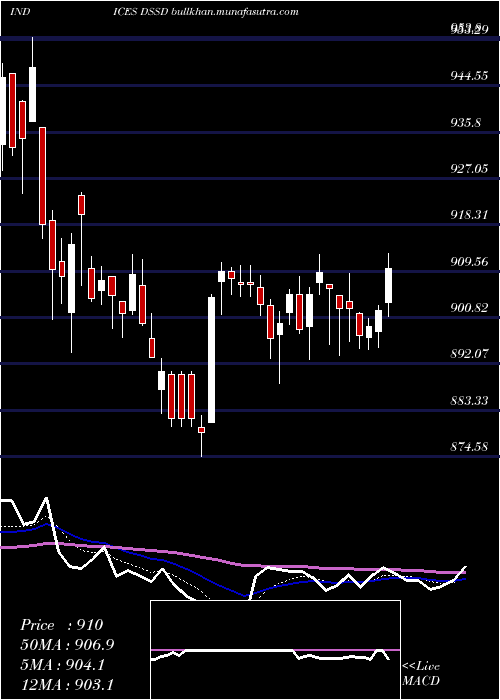Click inside the Live MACD inset chart
This screenshot has width=500, height=700.
275,650
